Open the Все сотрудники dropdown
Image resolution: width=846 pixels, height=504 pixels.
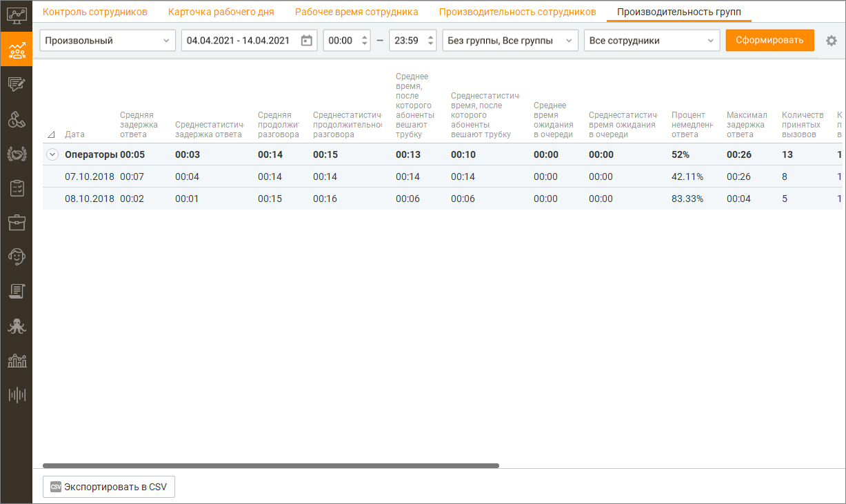click(x=652, y=41)
